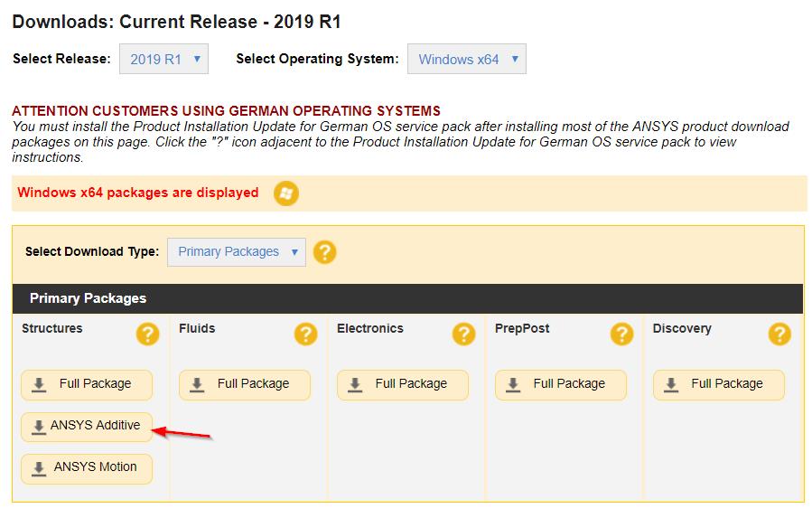Click the Fluids column heading
The width and height of the screenshot is (812, 518).
click(x=197, y=328)
